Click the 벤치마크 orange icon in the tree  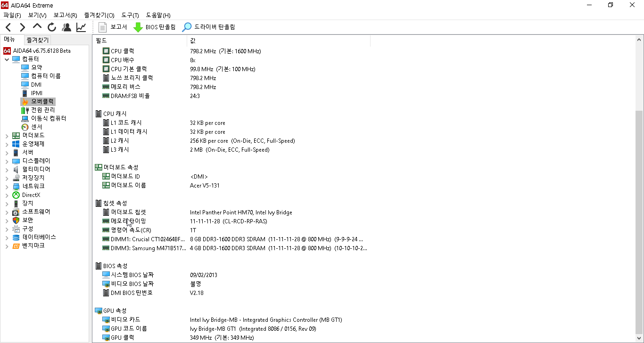16,246
